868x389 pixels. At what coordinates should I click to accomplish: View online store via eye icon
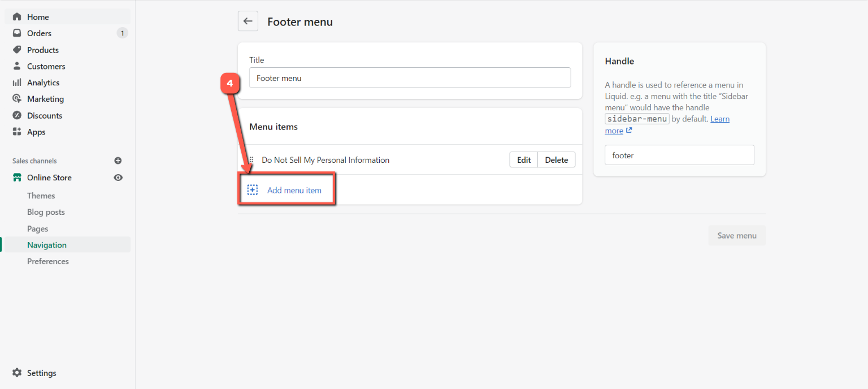(118, 178)
